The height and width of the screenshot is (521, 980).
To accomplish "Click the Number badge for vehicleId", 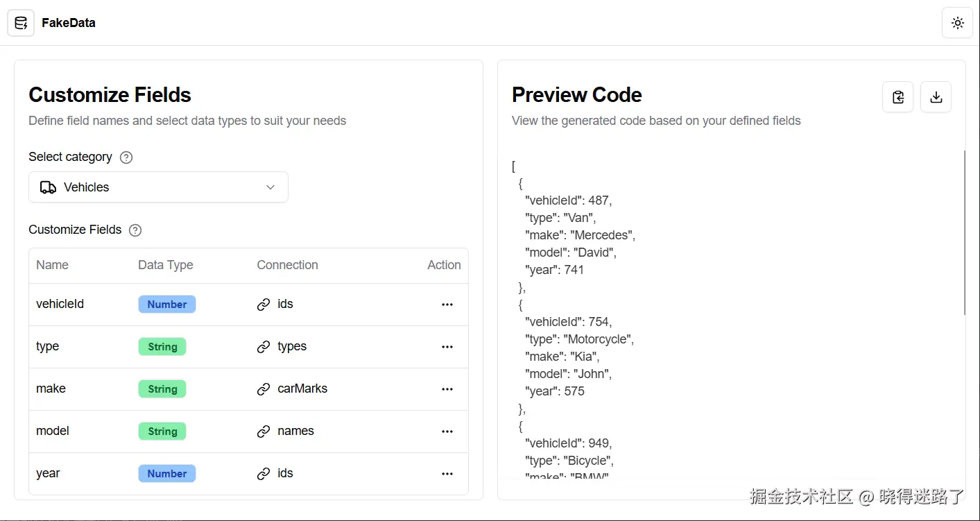I will [166, 305].
